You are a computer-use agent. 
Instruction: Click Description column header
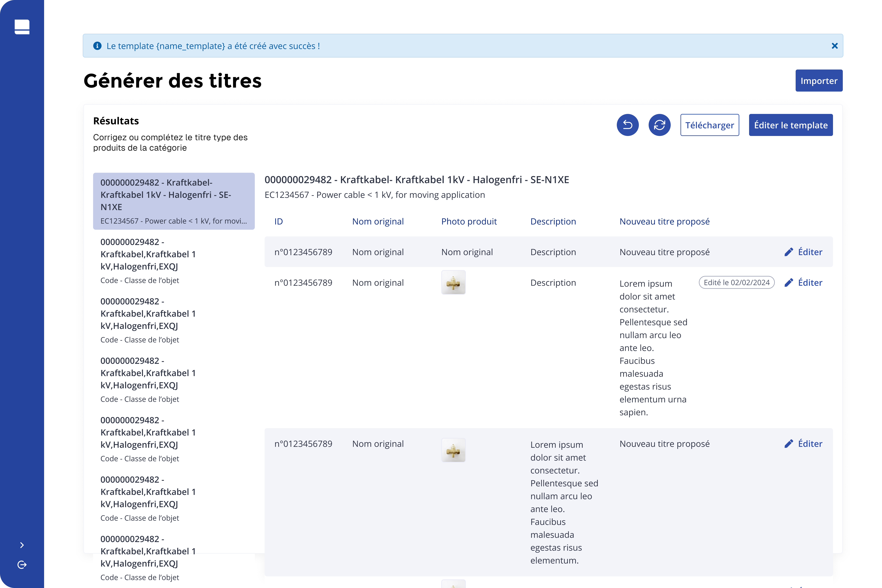coord(553,221)
